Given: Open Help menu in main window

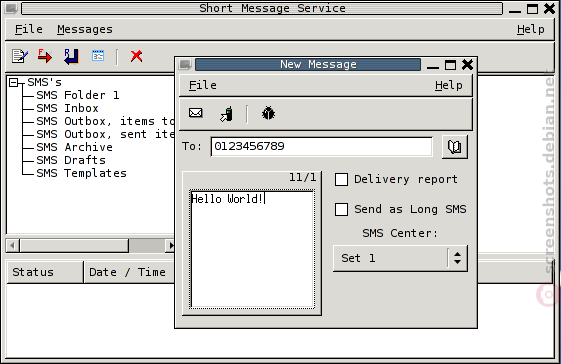Looking at the screenshot, I should coord(531,29).
